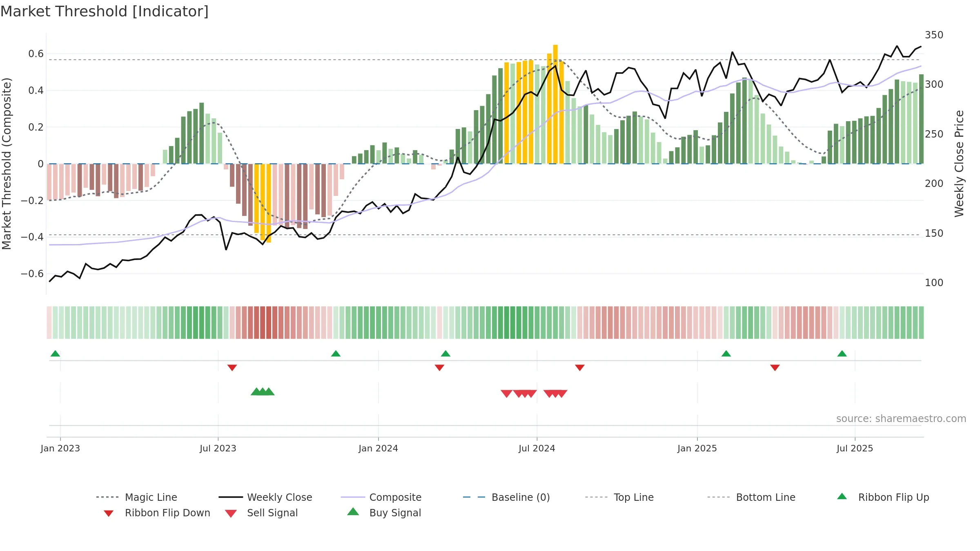The height and width of the screenshot is (551, 980).
Task: Toggle the Top Line legend entry
Action: point(619,497)
